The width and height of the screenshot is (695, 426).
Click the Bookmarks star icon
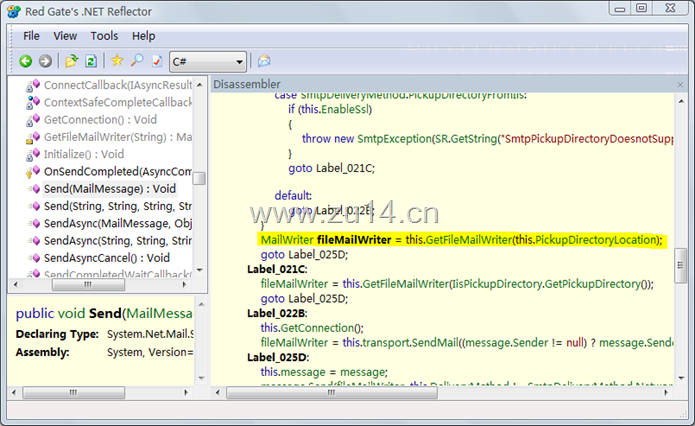[x=117, y=61]
